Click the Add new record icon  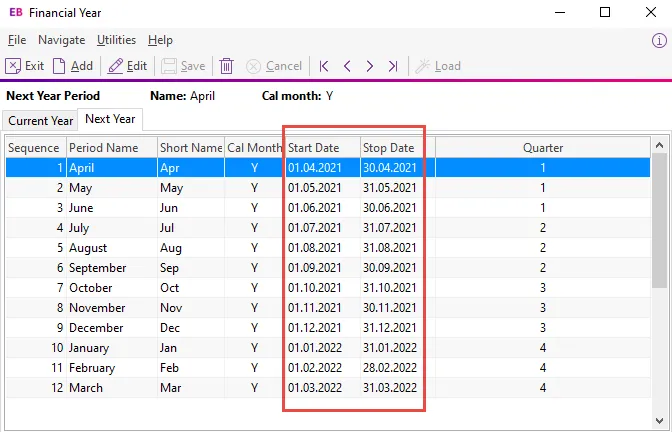(60, 66)
